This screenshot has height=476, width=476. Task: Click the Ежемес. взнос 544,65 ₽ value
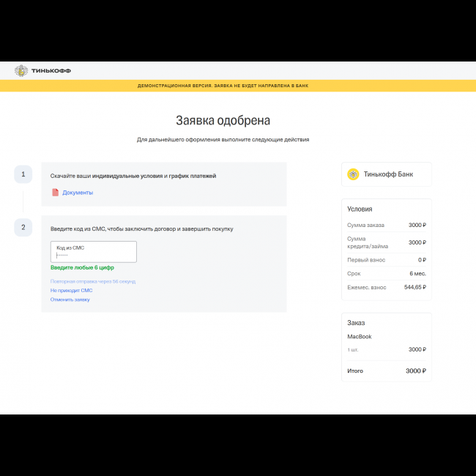pos(414,287)
